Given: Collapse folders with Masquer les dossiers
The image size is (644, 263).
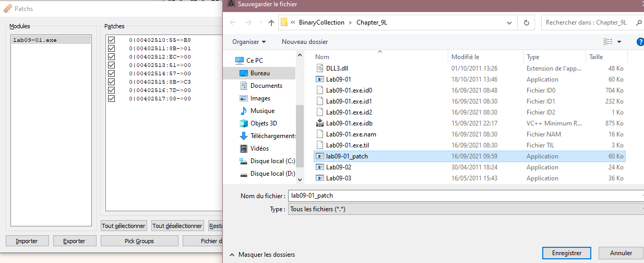Looking at the screenshot, I should tap(262, 255).
